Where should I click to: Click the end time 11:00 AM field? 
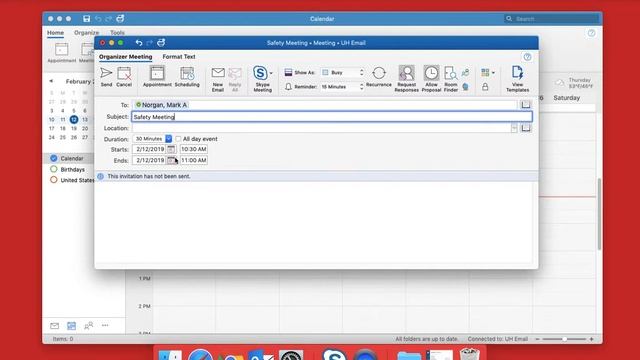point(193,160)
